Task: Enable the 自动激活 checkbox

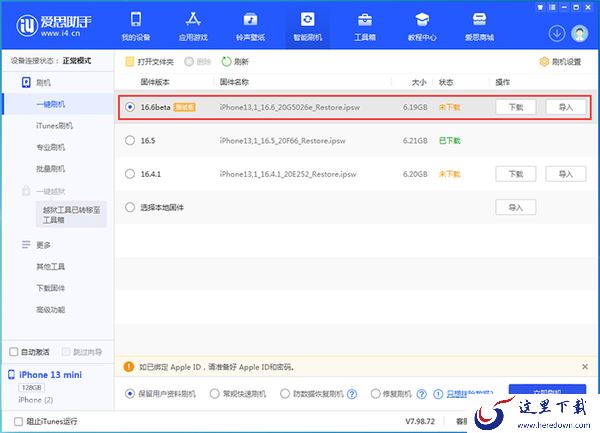Action: click(x=13, y=352)
